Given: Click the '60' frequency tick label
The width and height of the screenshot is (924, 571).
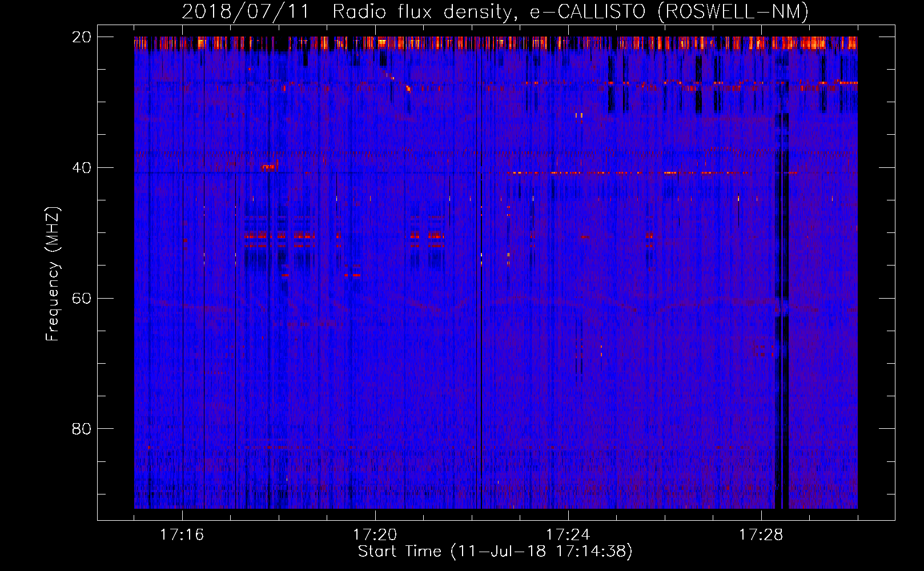Looking at the screenshot, I should (x=82, y=298).
